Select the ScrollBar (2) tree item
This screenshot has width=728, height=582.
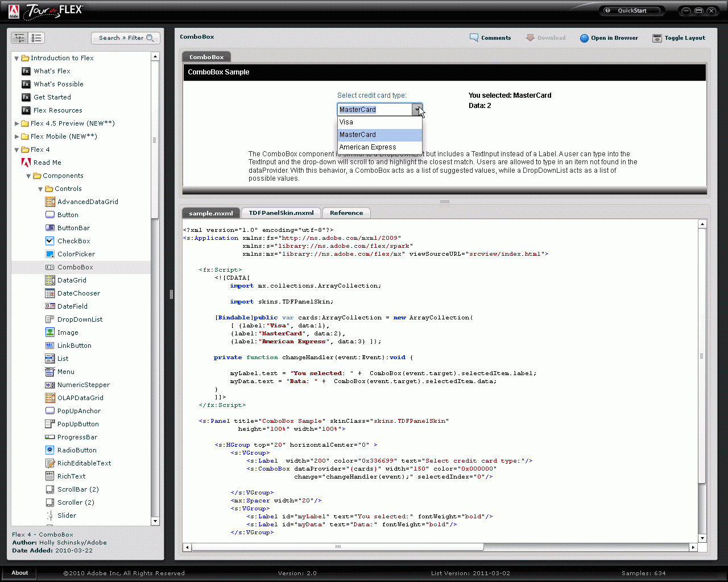tap(78, 489)
